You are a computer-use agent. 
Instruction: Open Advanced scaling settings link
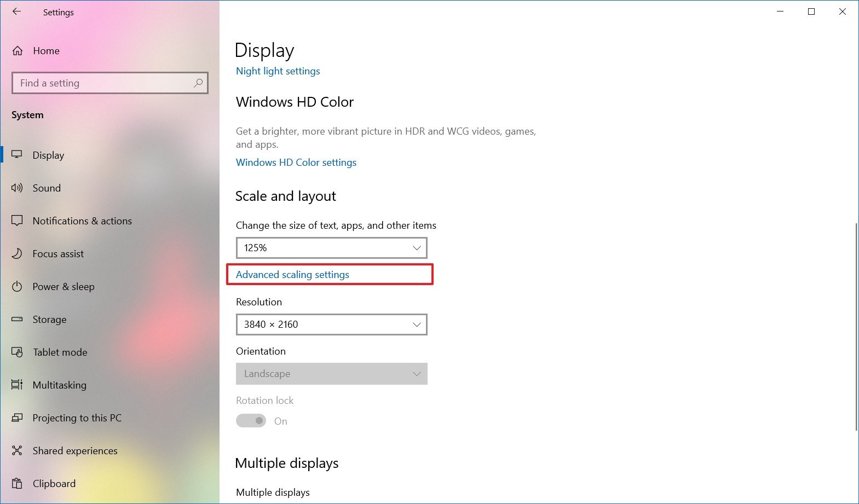tap(292, 275)
